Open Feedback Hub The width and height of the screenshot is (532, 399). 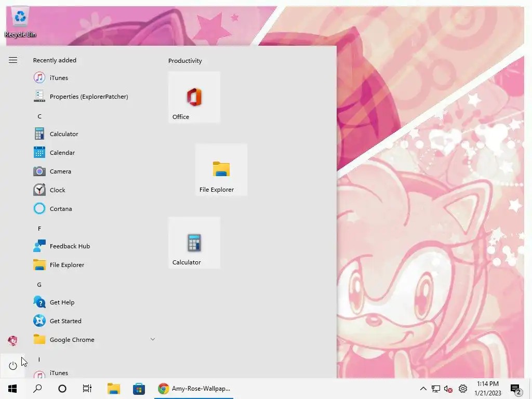tap(94, 246)
